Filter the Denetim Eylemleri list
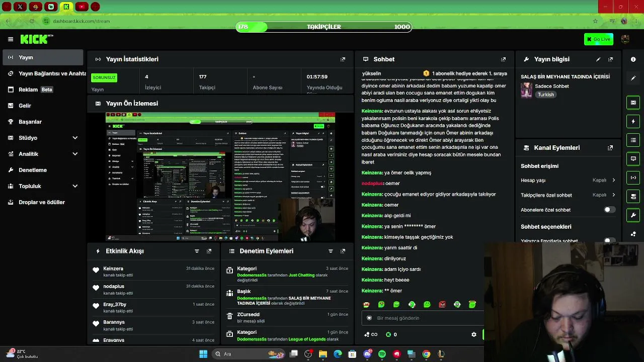644x362 pixels. (x=331, y=251)
